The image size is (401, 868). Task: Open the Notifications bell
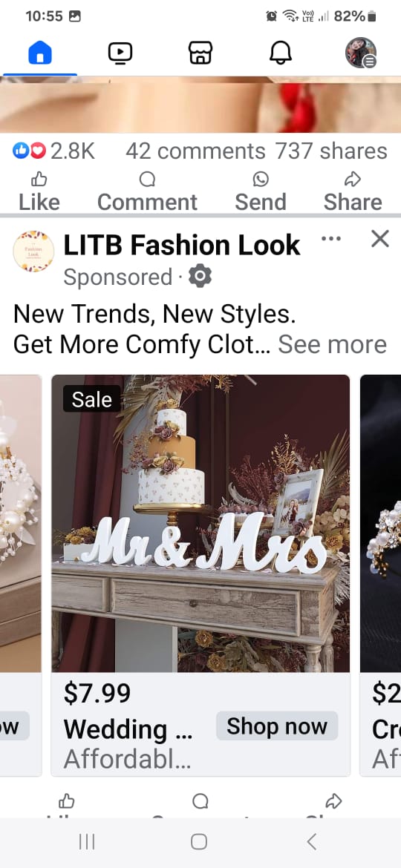pos(280,53)
